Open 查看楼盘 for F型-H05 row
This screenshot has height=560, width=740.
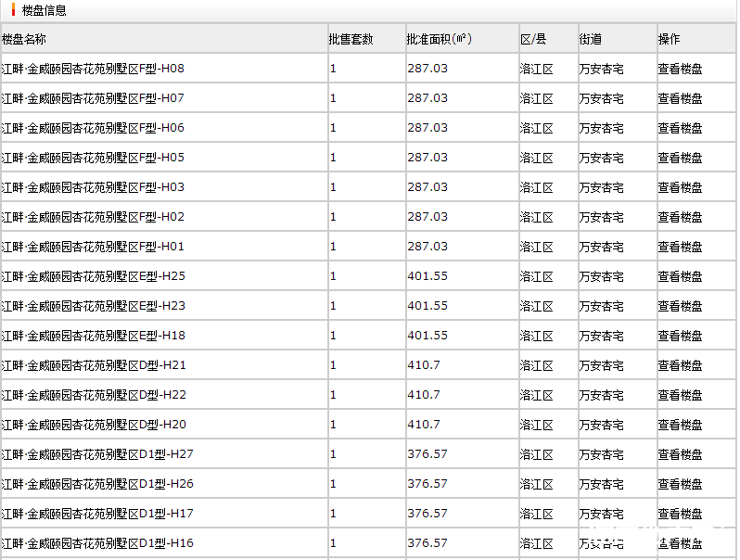680,158
